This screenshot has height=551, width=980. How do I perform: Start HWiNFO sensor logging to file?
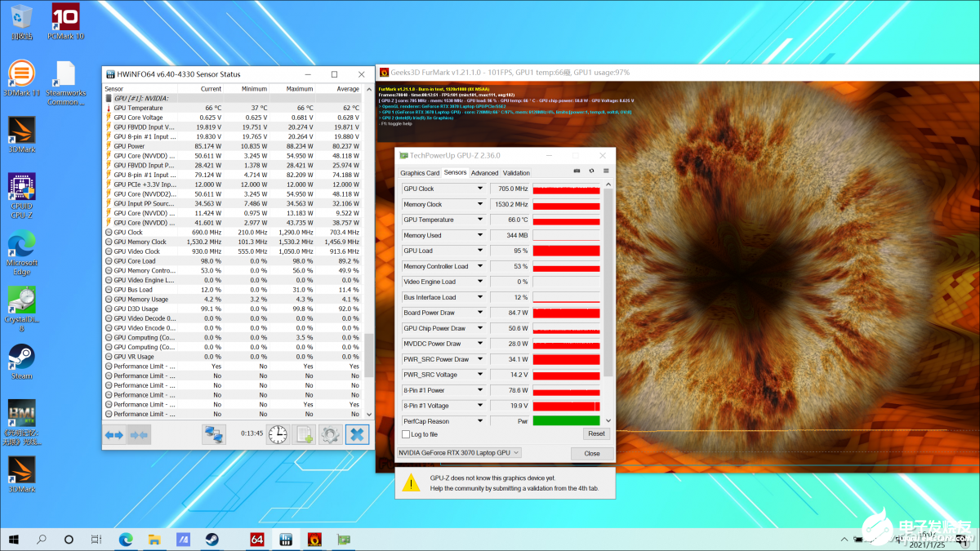[x=304, y=435]
